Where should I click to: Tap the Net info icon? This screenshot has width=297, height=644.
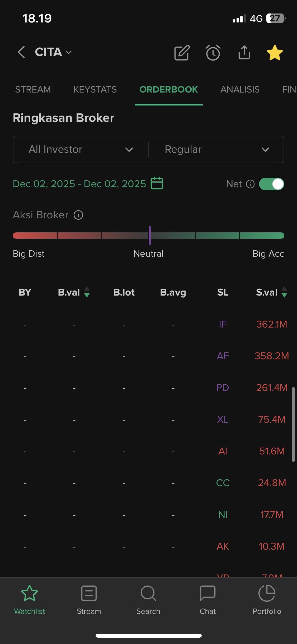point(250,184)
